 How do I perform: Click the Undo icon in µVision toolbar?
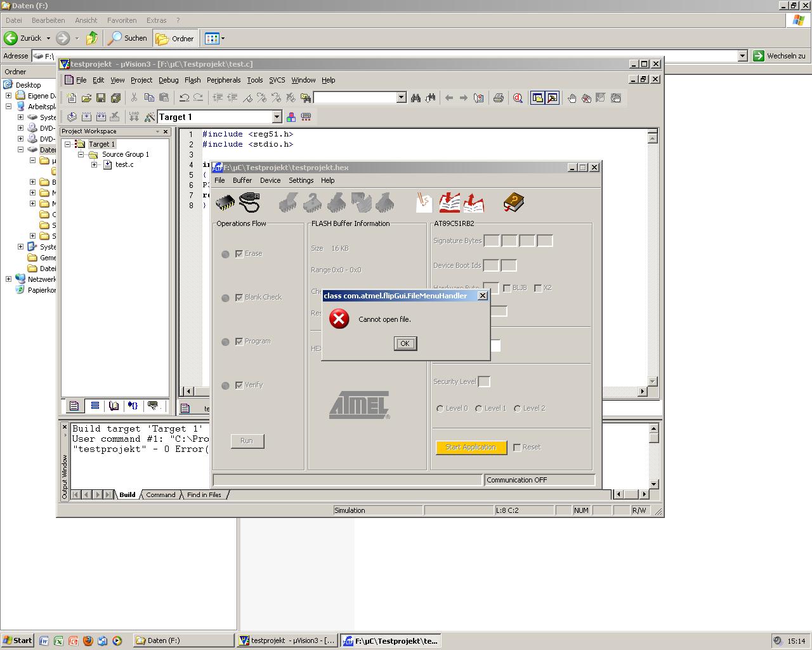pyautogui.click(x=184, y=98)
